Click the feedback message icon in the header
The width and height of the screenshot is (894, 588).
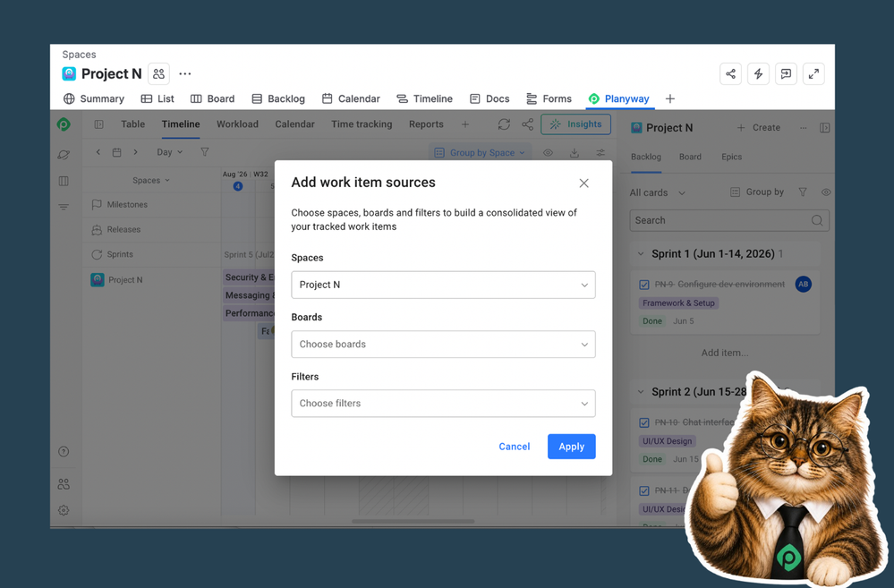pyautogui.click(x=786, y=73)
